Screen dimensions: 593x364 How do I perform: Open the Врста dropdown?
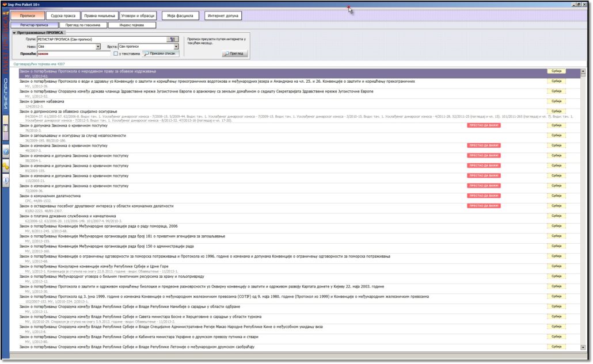[176, 47]
